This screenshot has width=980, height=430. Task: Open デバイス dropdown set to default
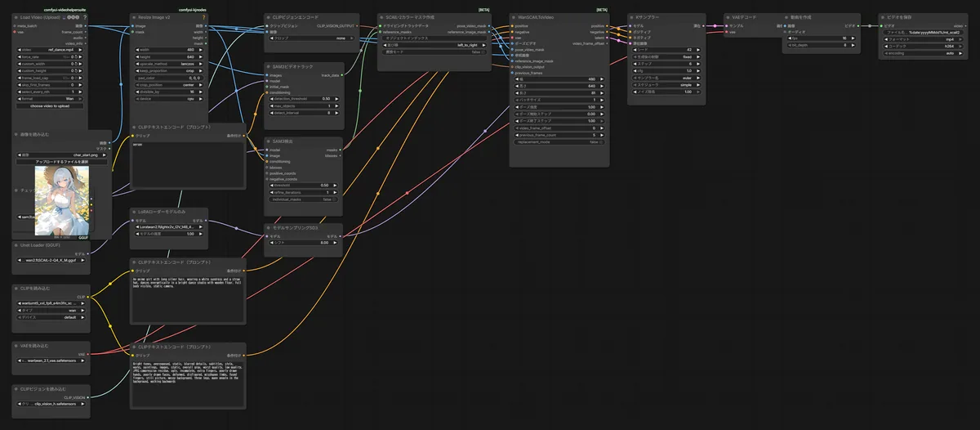50,317
